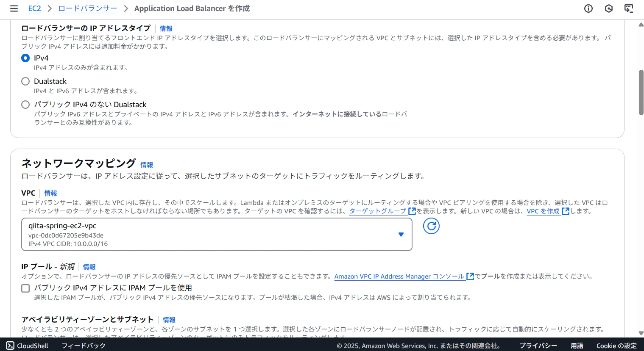Open 情報 link next to VPC label
Screen dimensions: 644x351
(50, 193)
